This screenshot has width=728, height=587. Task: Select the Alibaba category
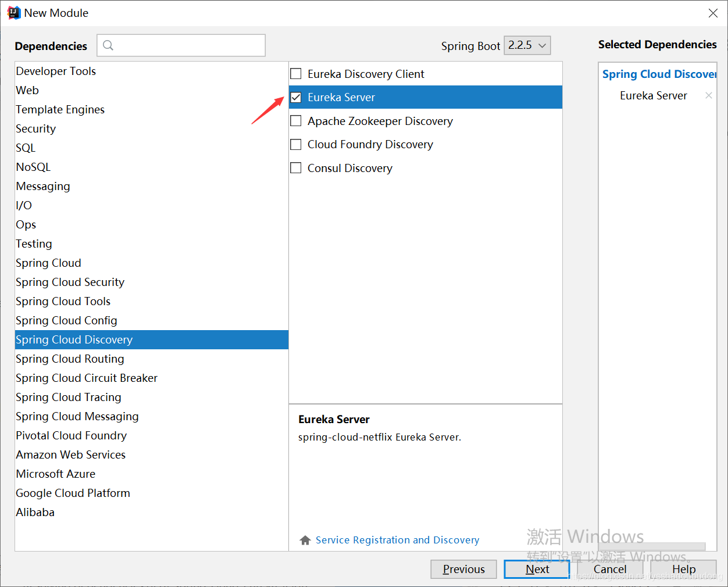pos(35,512)
